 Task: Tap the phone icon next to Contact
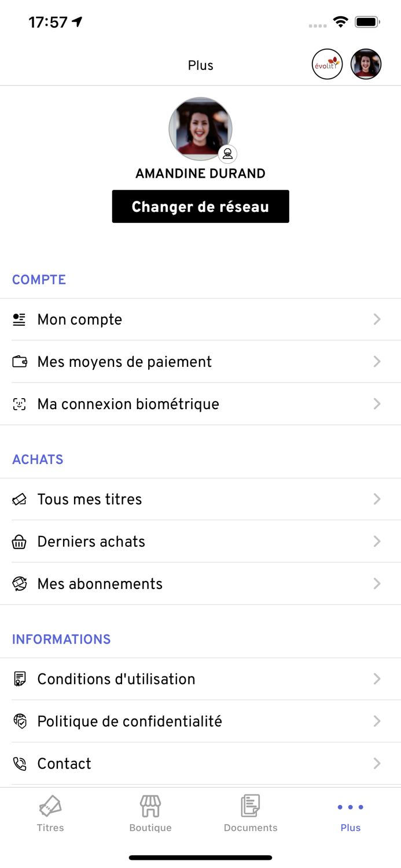click(19, 763)
